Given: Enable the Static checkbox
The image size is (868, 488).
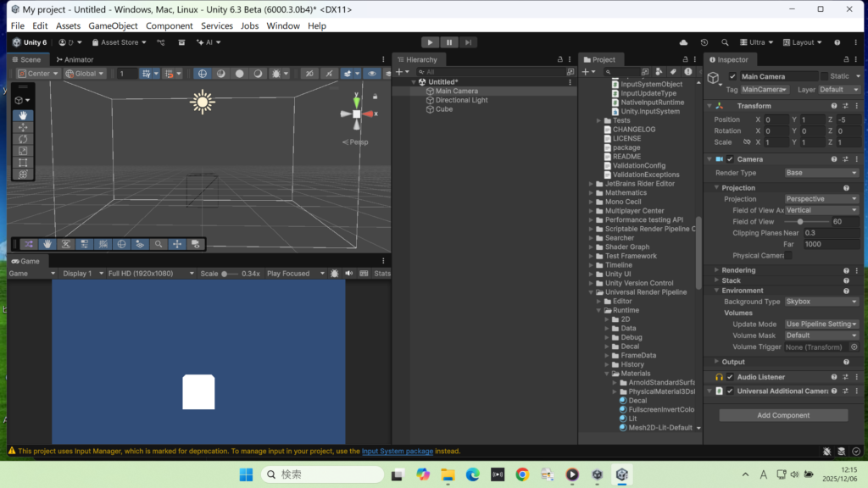Looking at the screenshot, I should pos(824,76).
